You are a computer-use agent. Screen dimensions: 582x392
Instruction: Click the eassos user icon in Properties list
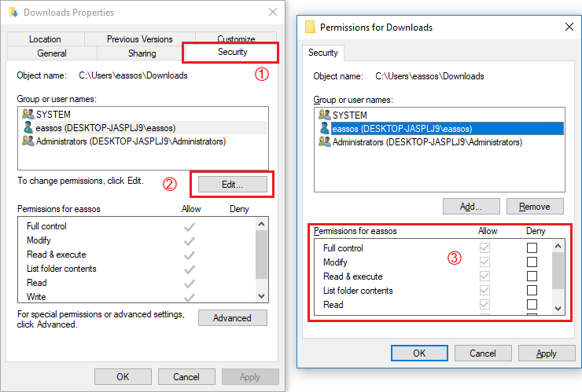28,128
